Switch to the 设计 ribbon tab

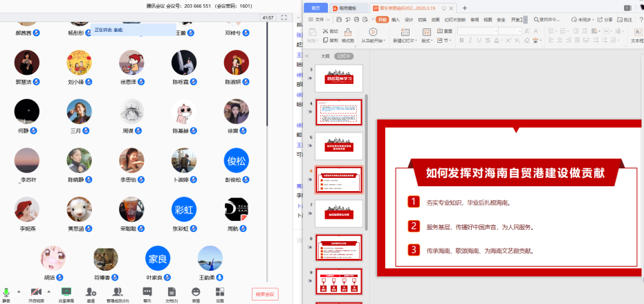point(409,20)
